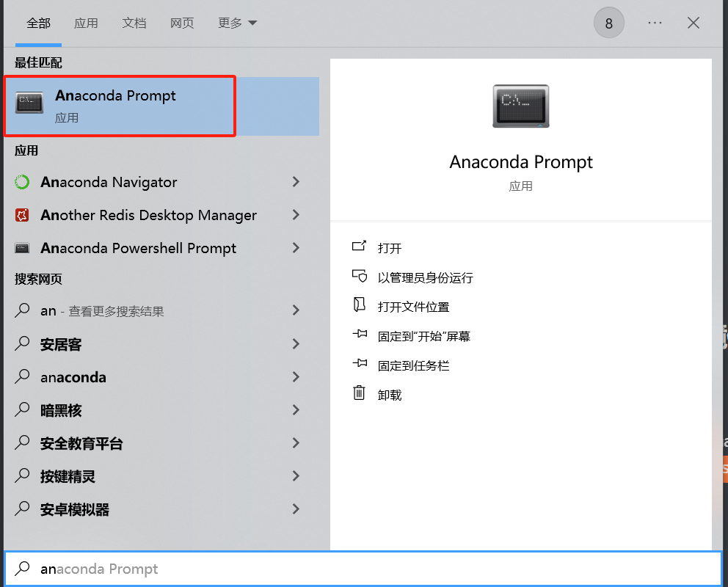Choose 卸载 to uninstall
Image resolution: width=728 pixels, height=587 pixels.
390,395
